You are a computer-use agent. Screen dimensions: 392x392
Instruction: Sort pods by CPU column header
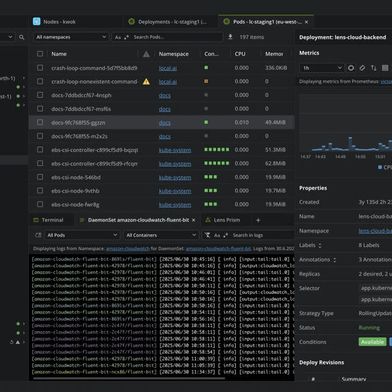(x=240, y=54)
